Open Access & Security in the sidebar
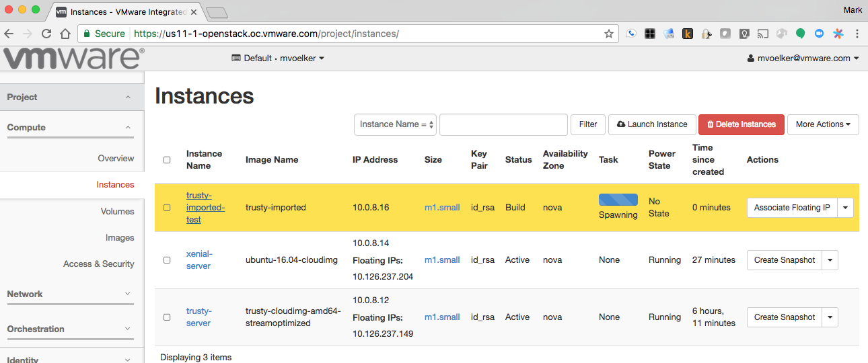 99,264
